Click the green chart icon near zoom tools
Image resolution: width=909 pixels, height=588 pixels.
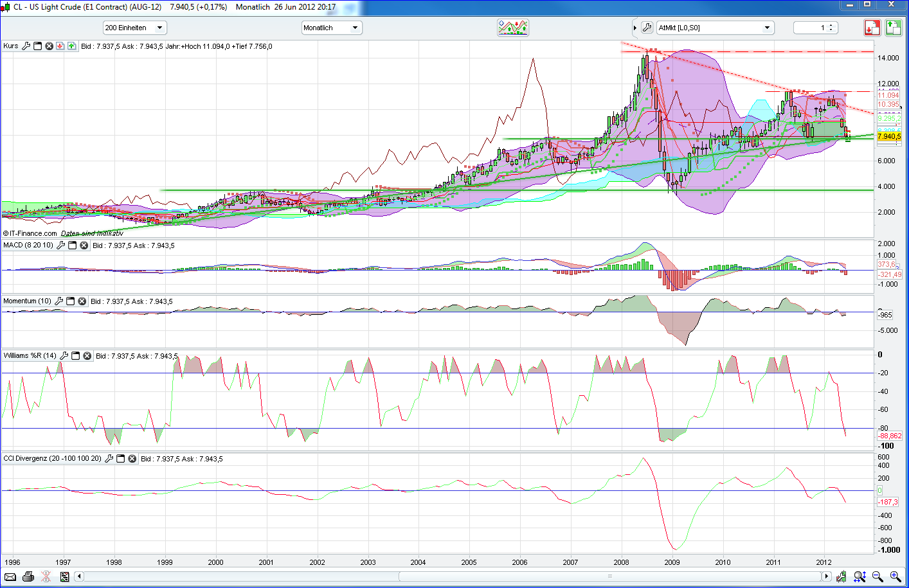pos(842,576)
